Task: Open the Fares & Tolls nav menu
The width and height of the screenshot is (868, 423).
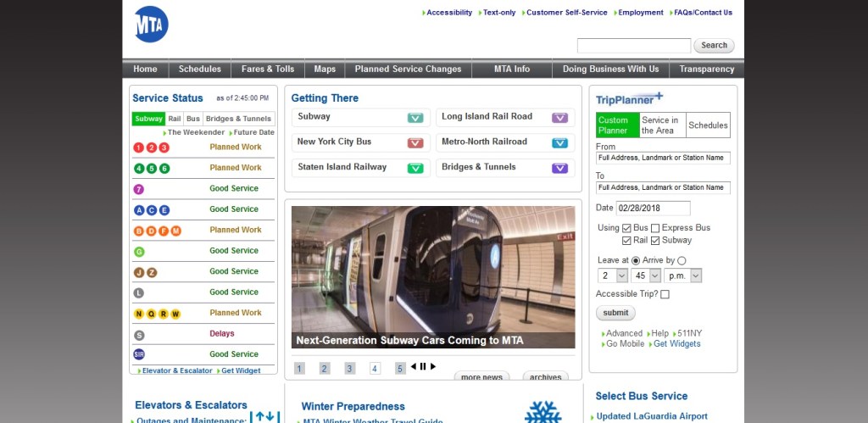Action: click(268, 70)
